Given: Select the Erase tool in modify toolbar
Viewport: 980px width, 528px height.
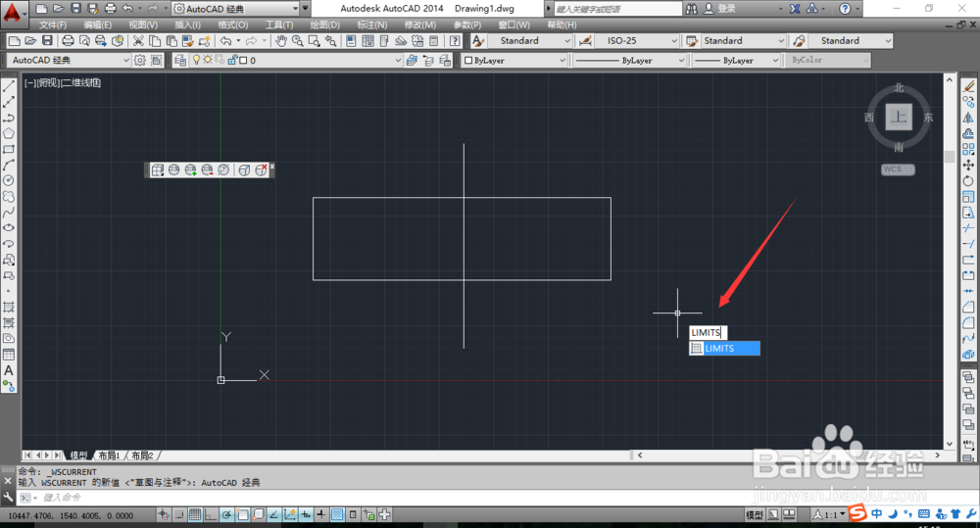Looking at the screenshot, I should pyautogui.click(x=969, y=86).
